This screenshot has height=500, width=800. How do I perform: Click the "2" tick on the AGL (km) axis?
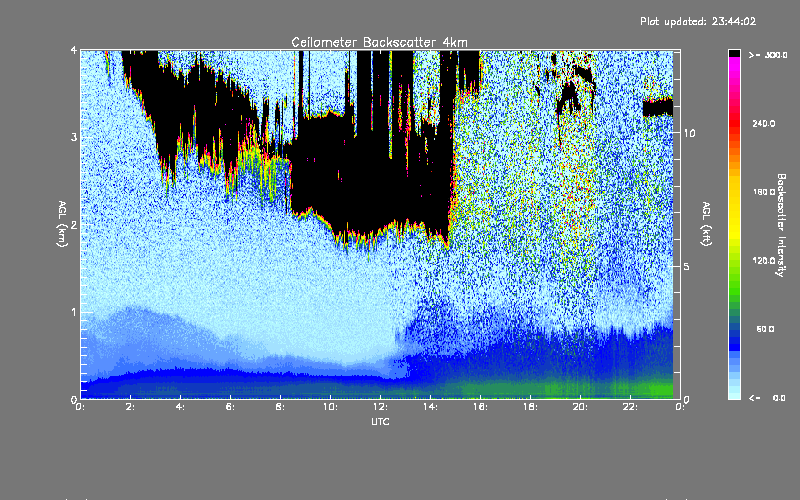point(74,225)
